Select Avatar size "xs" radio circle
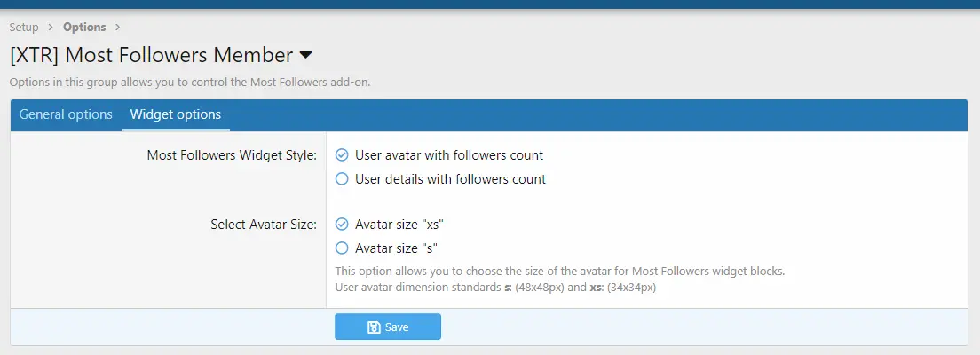 (x=342, y=224)
